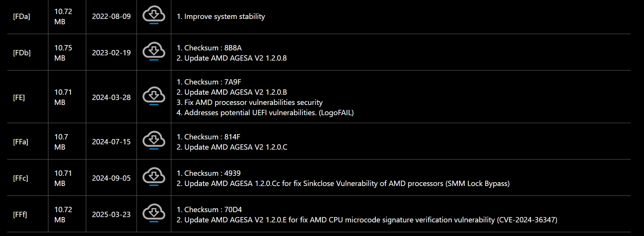Download latest FFf BIOS release

click(154, 214)
